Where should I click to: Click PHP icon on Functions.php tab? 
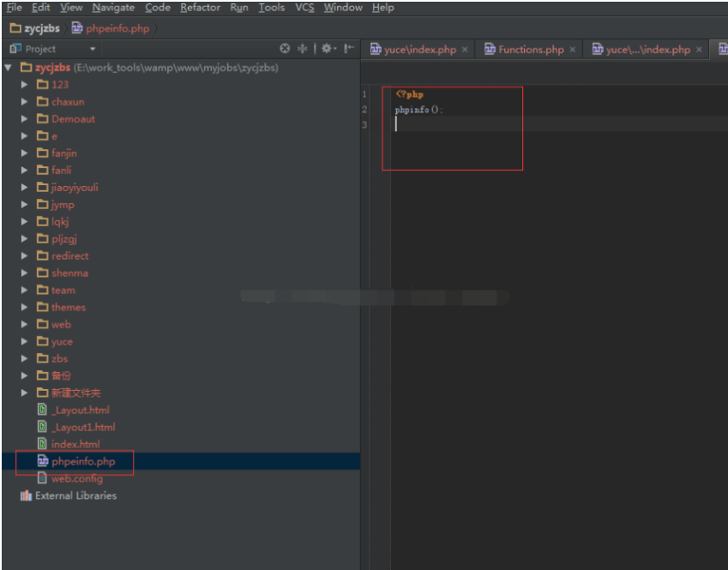pyautogui.click(x=490, y=49)
